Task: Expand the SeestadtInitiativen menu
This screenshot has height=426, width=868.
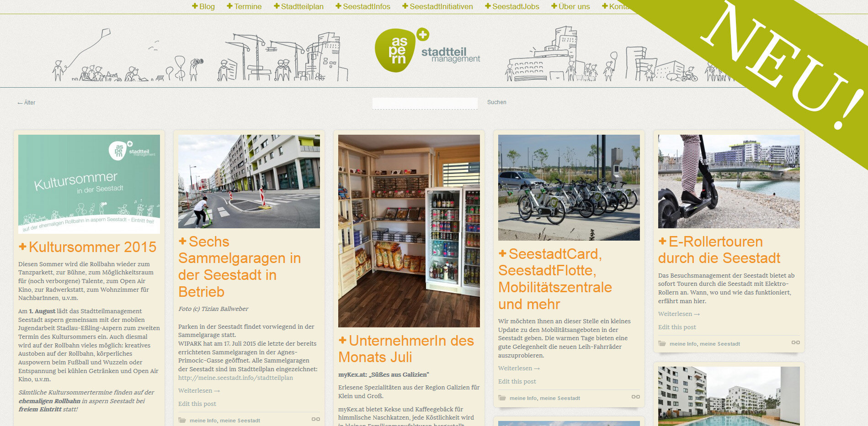Action: coord(437,6)
